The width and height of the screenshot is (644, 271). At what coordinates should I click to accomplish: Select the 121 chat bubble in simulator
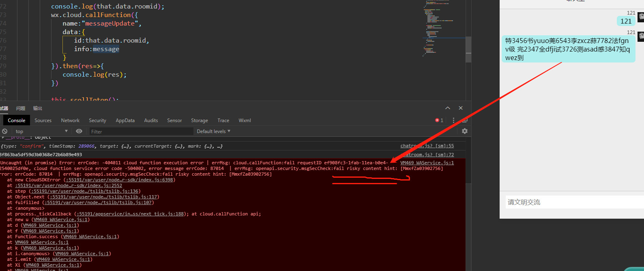tap(626, 21)
